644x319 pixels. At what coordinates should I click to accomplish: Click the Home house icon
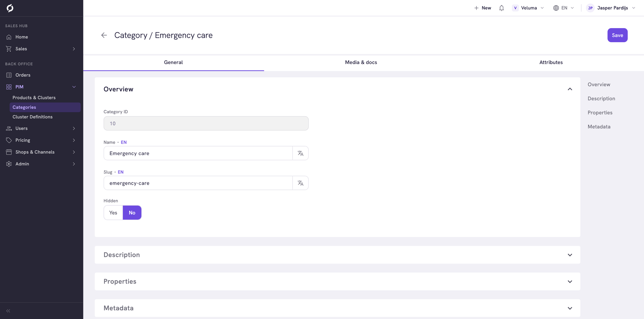click(x=9, y=37)
